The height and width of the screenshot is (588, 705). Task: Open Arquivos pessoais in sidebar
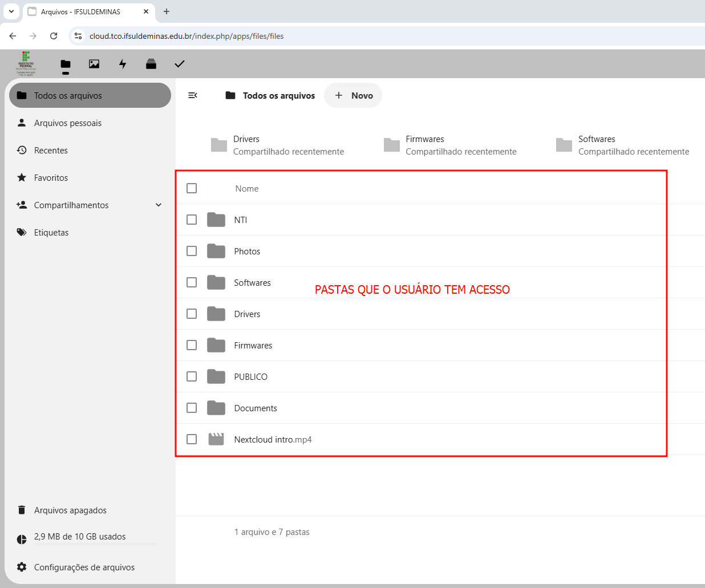[90, 123]
